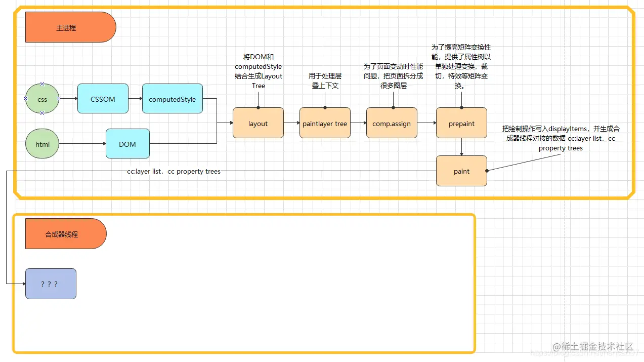
Task: Click the annotation '用于处理层叠上下文'
Action: 325,81
